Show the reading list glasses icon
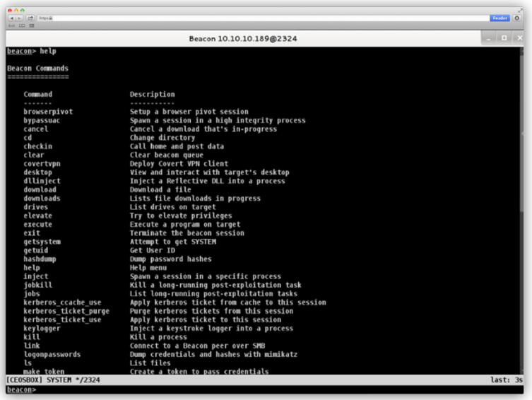 pyautogui.click(x=11, y=25)
